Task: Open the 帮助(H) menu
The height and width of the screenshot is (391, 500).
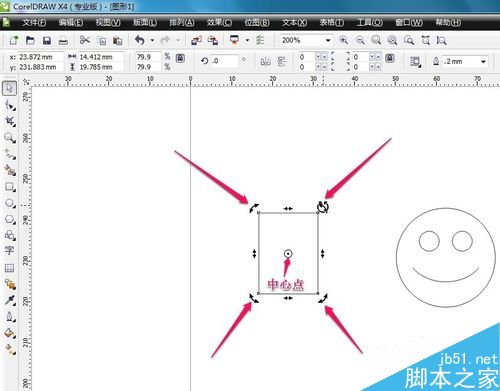Action: coord(448,23)
